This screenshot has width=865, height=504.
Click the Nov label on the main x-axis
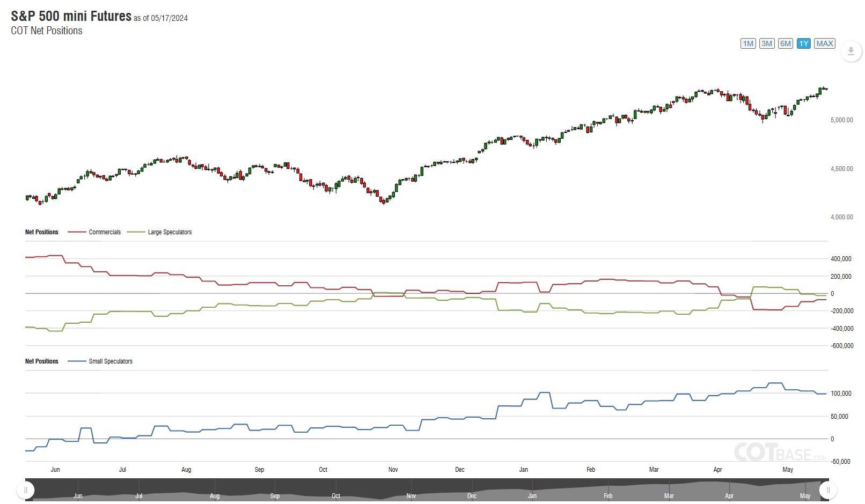click(393, 470)
